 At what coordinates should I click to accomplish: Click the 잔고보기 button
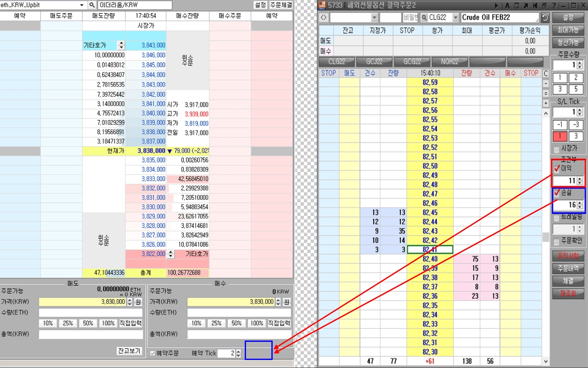[x=129, y=351]
